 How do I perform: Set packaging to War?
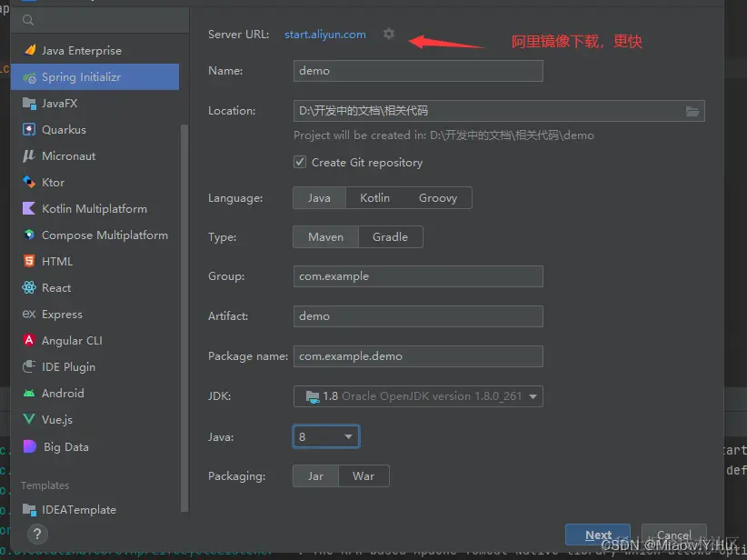click(x=364, y=476)
